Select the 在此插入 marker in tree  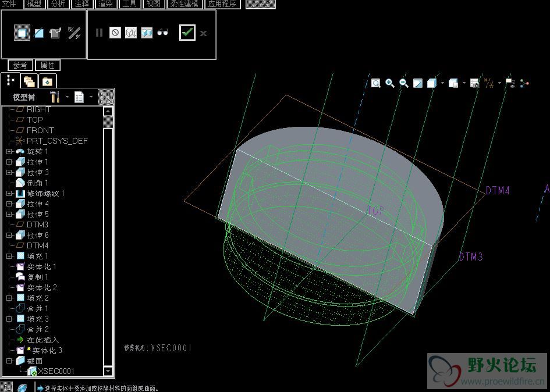pos(37,340)
